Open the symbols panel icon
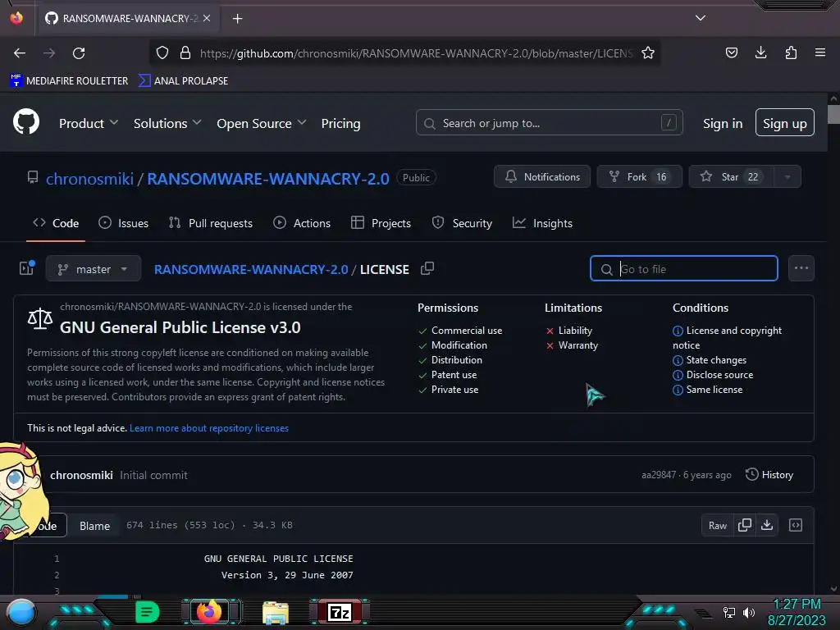This screenshot has height=630, width=840. coord(796,526)
